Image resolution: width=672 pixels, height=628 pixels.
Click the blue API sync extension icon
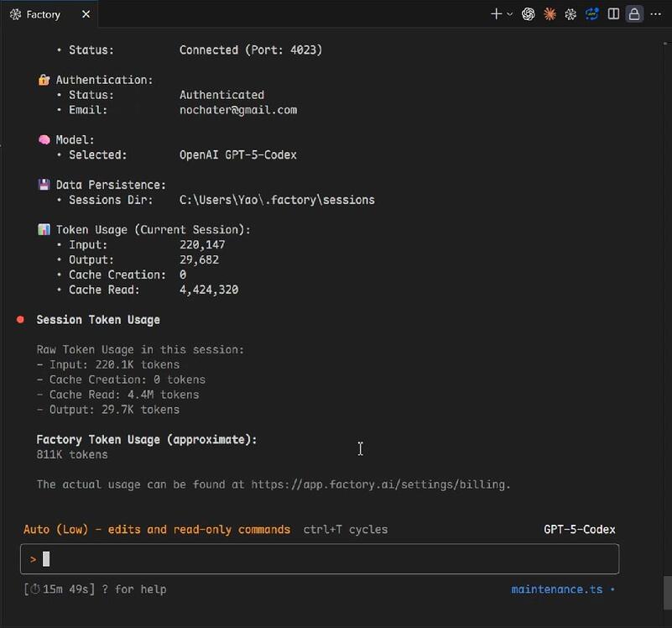tap(591, 14)
